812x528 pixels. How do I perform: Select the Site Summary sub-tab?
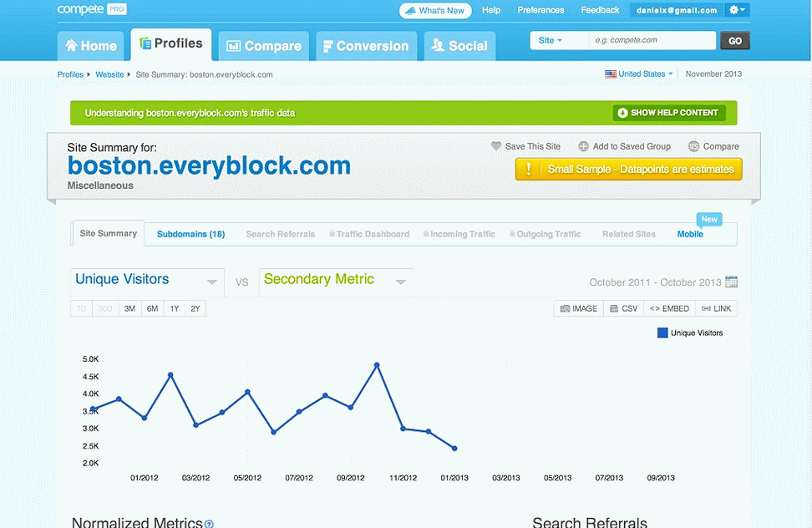tap(109, 233)
